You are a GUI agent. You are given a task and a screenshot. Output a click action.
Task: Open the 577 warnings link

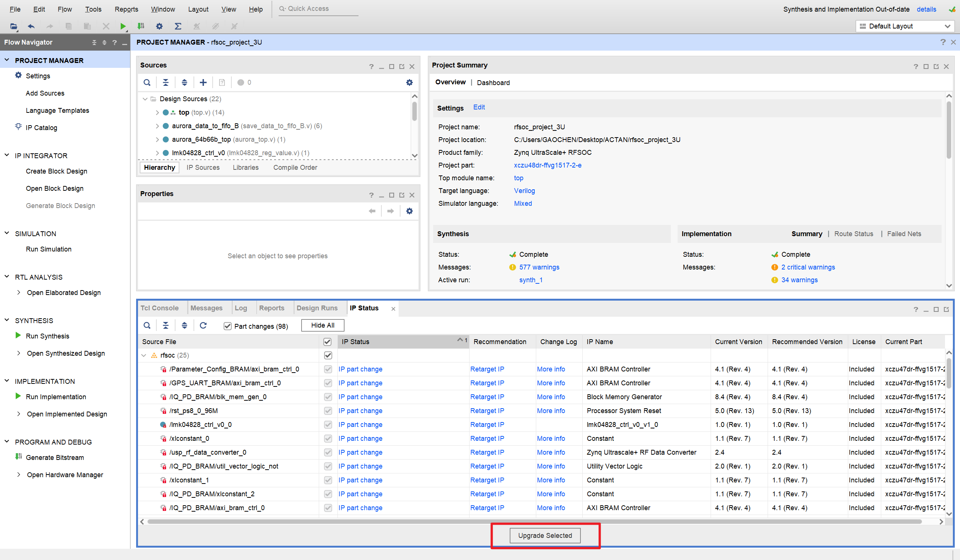tap(539, 267)
